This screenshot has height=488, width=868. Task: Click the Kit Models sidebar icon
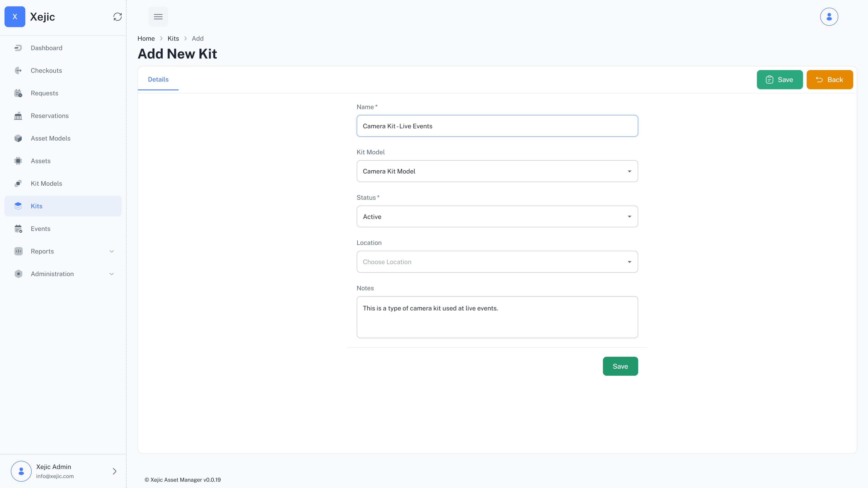point(18,183)
